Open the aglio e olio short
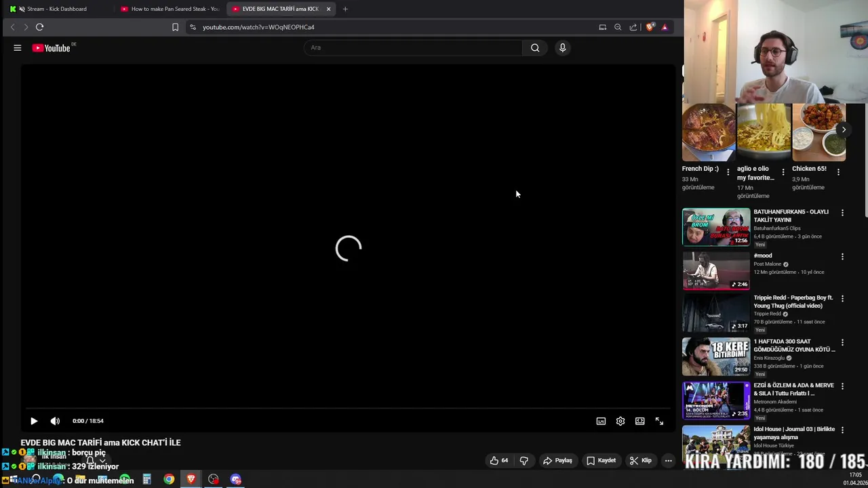The height and width of the screenshot is (488, 868). coord(764,132)
